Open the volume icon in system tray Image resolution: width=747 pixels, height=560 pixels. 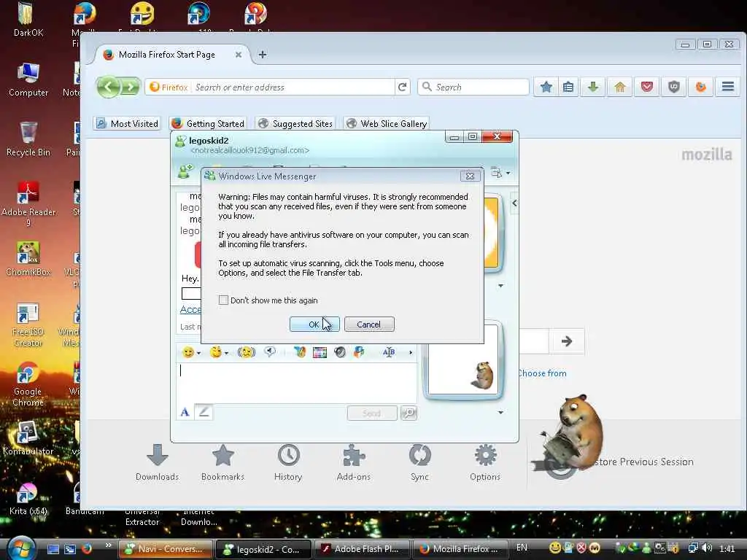707,548
